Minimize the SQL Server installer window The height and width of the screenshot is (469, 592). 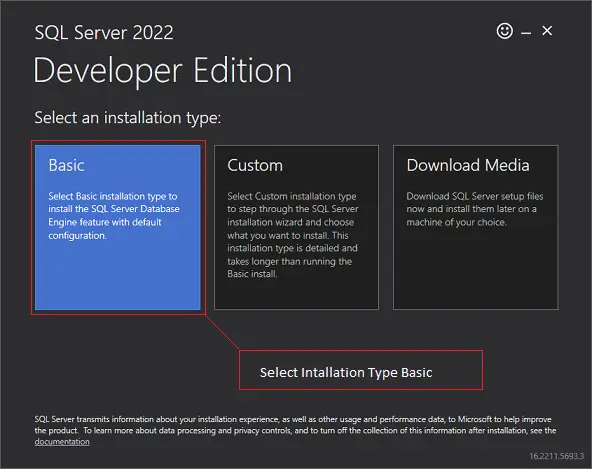[x=526, y=33]
